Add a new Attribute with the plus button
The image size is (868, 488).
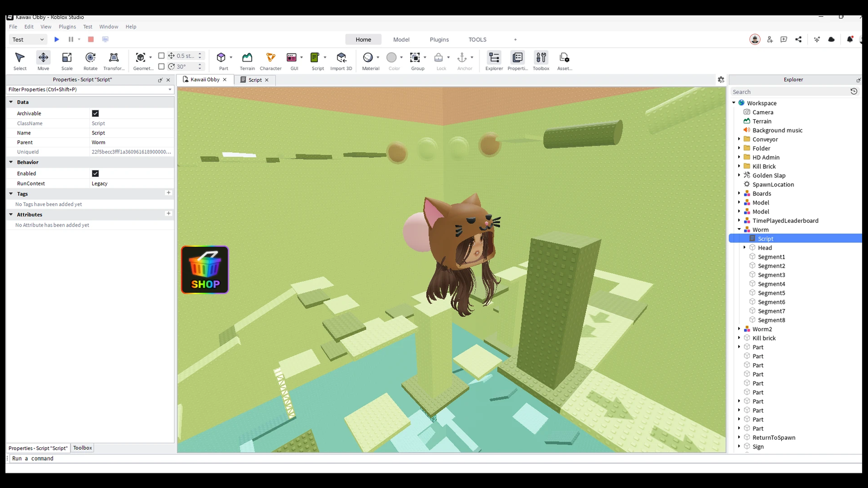click(x=169, y=214)
